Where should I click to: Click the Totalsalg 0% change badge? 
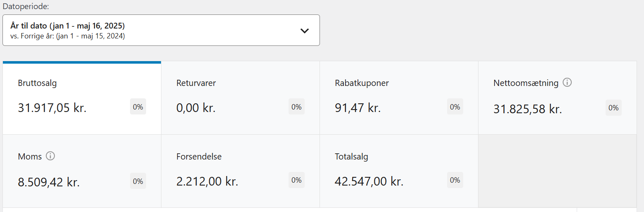(x=455, y=180)
